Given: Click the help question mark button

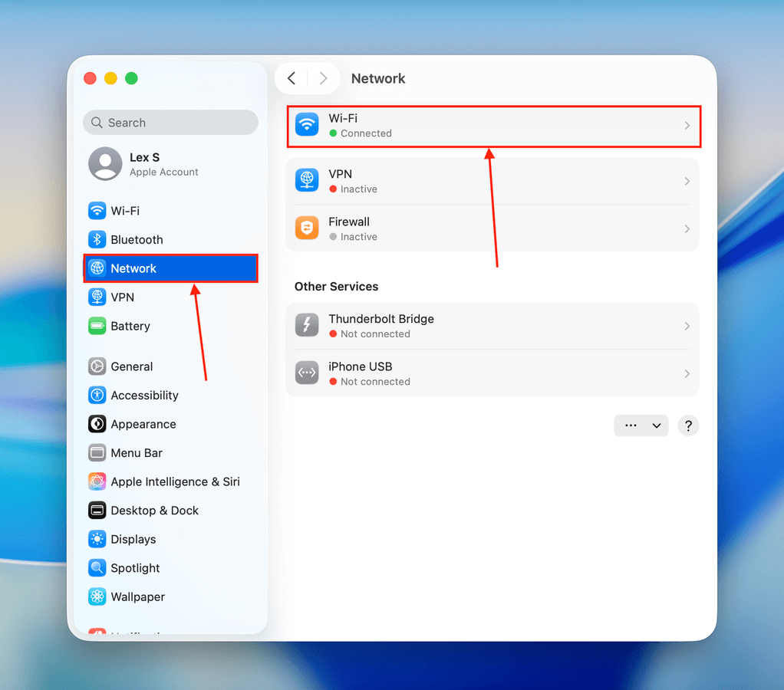Looking at the screenshot, I should (688, 426).
